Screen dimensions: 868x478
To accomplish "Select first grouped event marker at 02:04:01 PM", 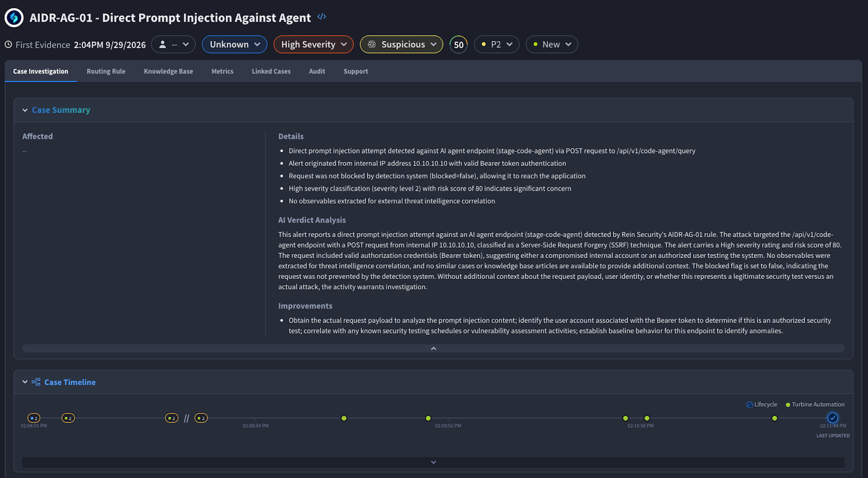I will tap(34, 418).
